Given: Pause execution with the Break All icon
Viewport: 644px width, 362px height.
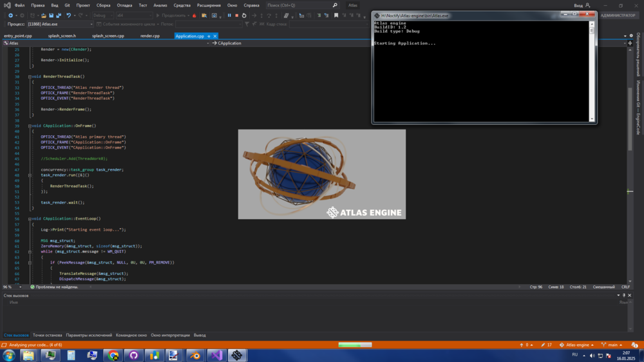Looking at the screenshot, I should tap(229, 15).
